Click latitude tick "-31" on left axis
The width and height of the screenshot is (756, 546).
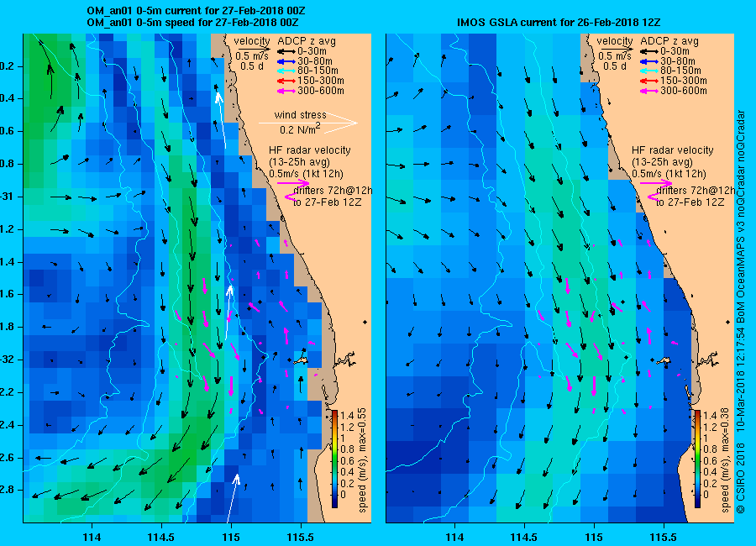point(7,197)
